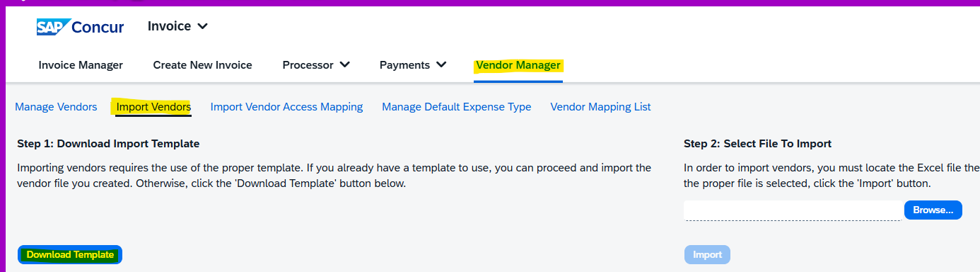
Task: Open the Manage Vendors link
Action: pos(56,107)
